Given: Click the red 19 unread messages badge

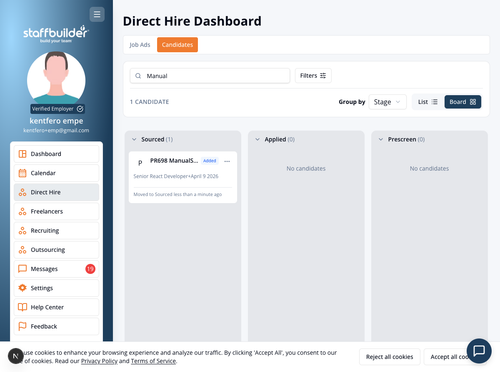Looking at the screenshot, I should coord(90,269).
